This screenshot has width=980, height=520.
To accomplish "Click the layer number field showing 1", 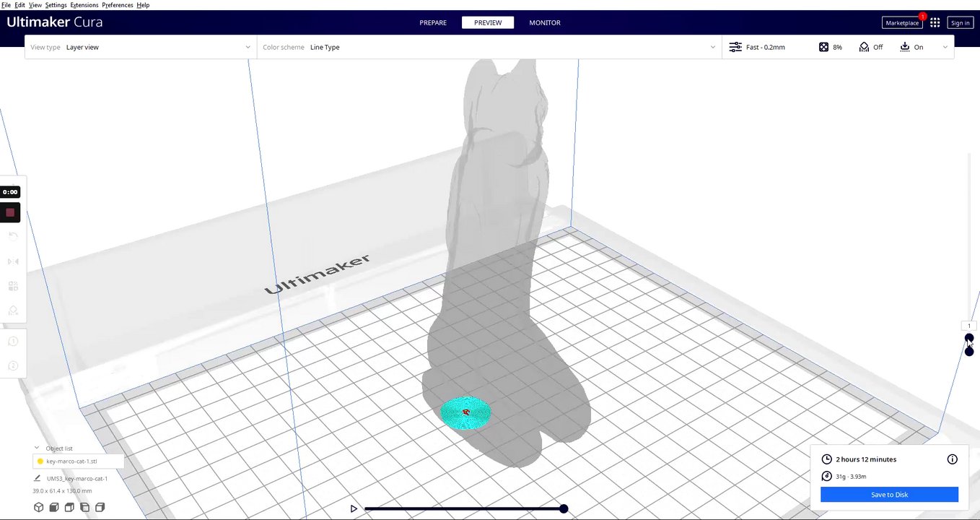I will (969, 326).
